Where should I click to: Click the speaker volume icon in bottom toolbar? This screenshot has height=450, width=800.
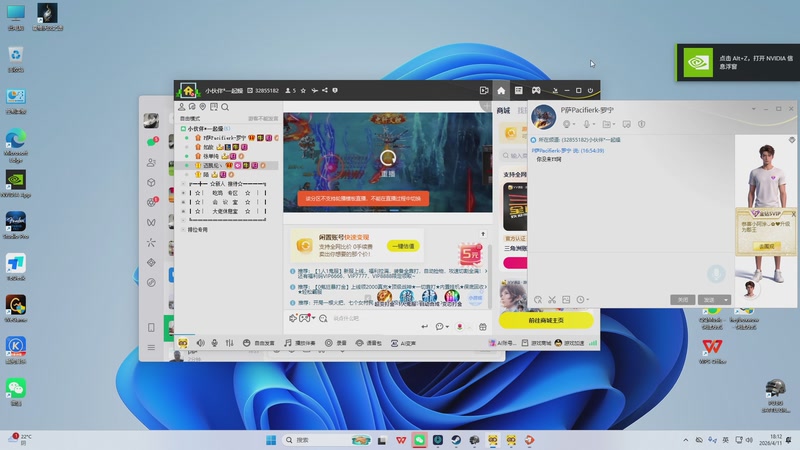point(201,343)
